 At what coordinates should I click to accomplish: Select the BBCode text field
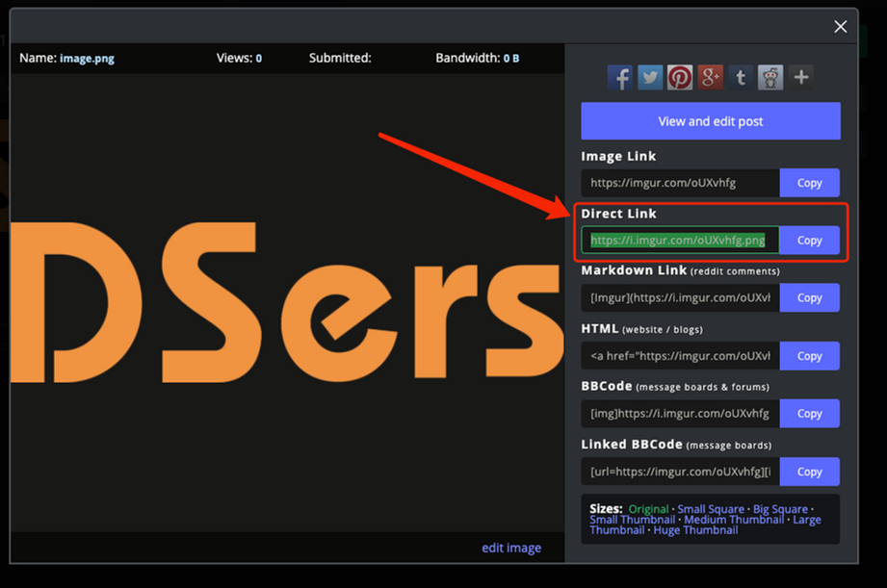pyautogui.click(x=681, y=413)
